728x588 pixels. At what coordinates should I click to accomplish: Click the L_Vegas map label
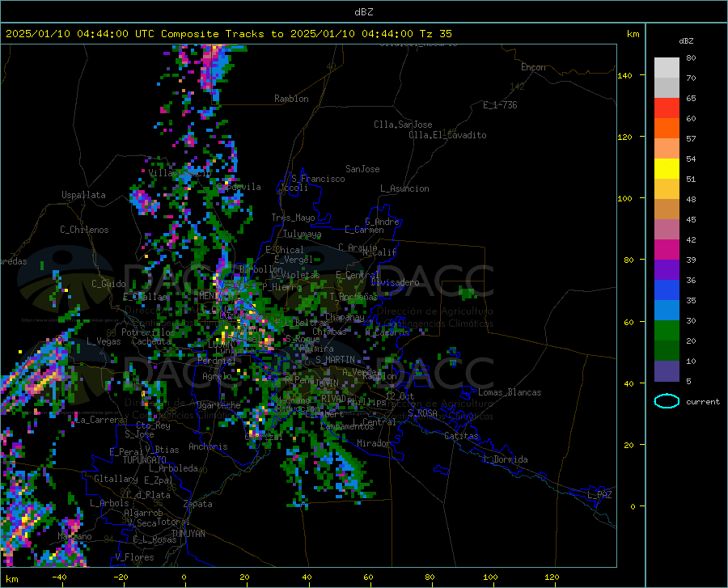point(104,341)
